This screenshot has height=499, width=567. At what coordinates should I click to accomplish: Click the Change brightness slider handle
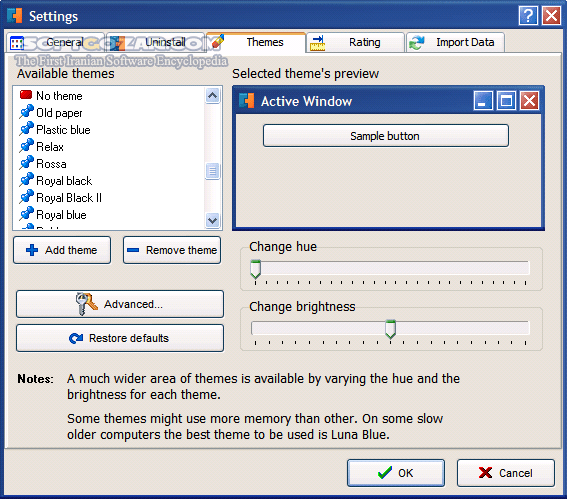pos(391,329)
